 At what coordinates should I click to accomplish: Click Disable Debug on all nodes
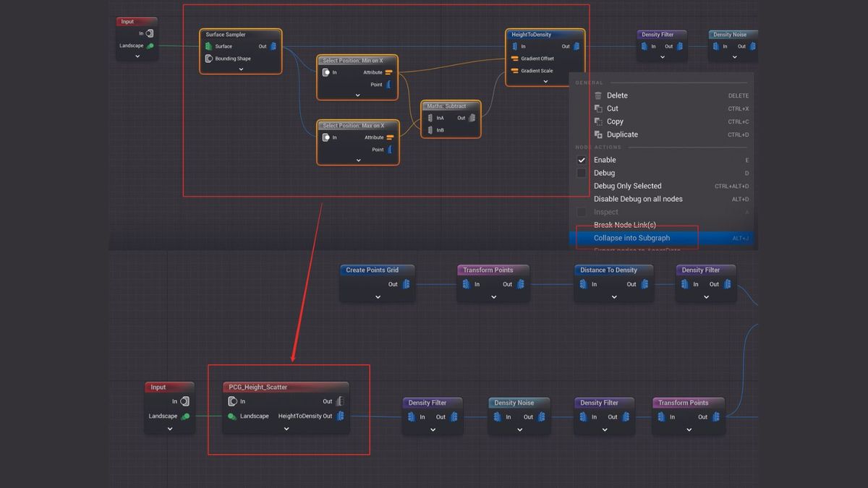638,199
